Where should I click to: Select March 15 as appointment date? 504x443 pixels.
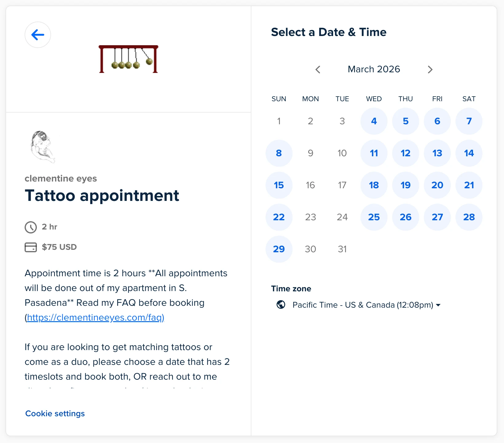[279, 185]
